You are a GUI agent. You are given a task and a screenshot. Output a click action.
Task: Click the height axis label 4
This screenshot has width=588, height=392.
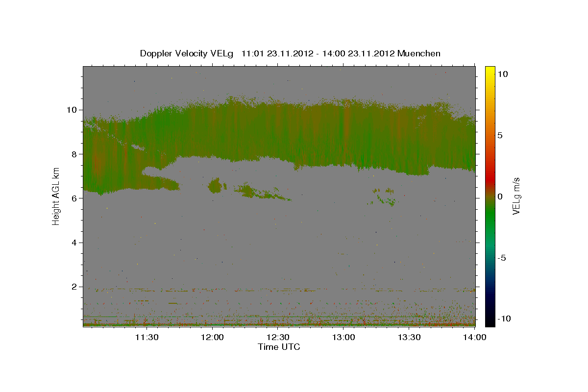pos(75,243)
